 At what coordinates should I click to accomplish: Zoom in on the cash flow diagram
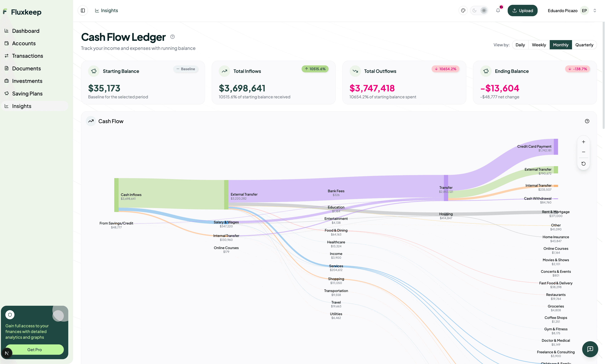point(584,141)
